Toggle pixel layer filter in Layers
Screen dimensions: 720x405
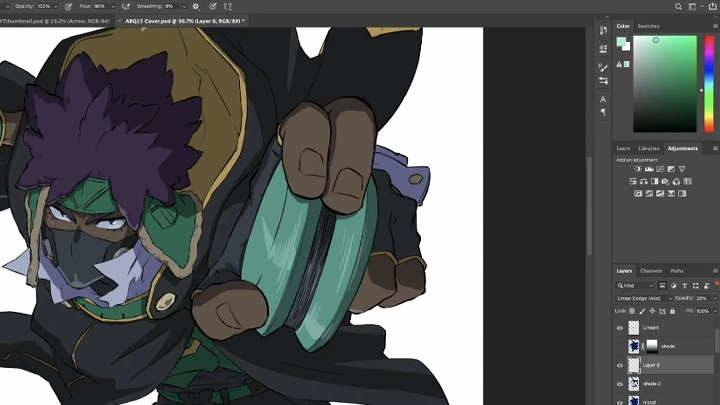[662, 286]
